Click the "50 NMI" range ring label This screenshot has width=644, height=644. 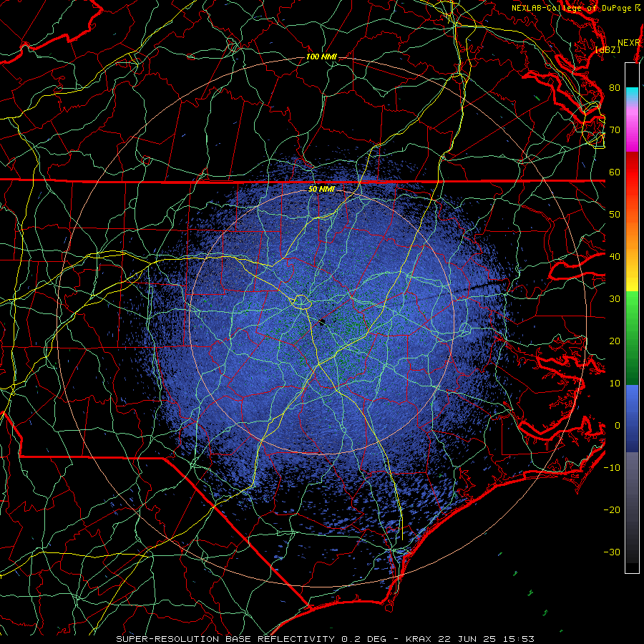321,190
